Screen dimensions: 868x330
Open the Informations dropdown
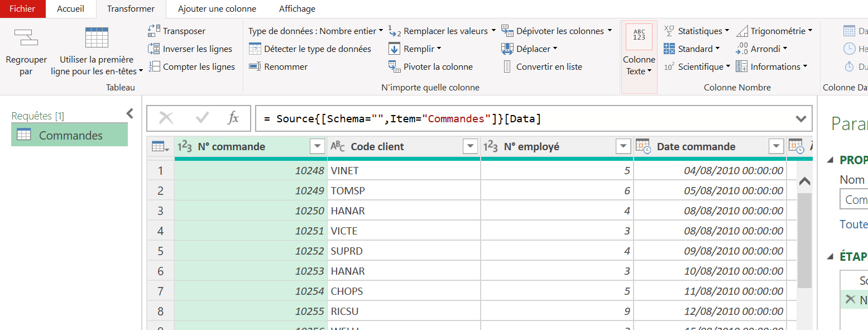pos(805,66)
